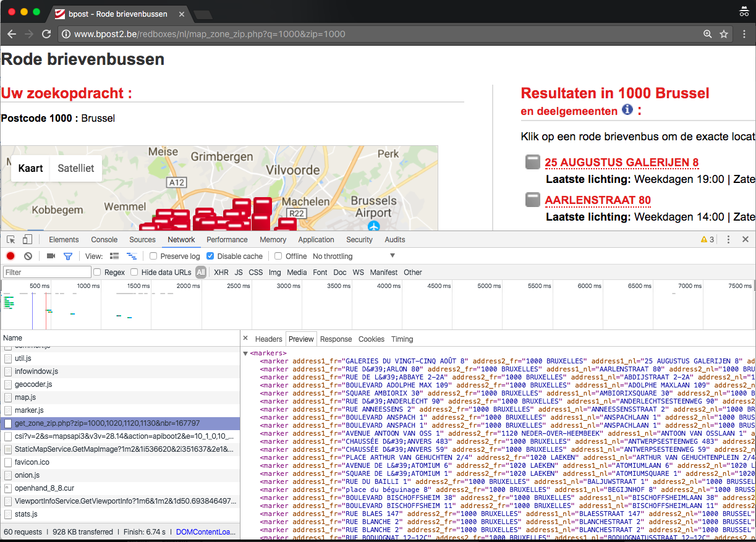Screen dimensions: 756x542
Task: Toggle the group-by-frame view icon
Action: point(132,256)
